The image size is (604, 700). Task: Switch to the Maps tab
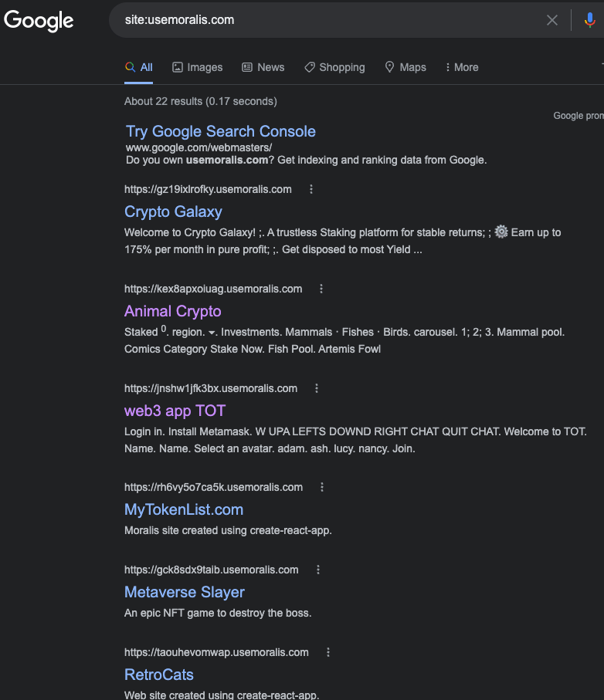pyautogui.click(x=405, y=67)
